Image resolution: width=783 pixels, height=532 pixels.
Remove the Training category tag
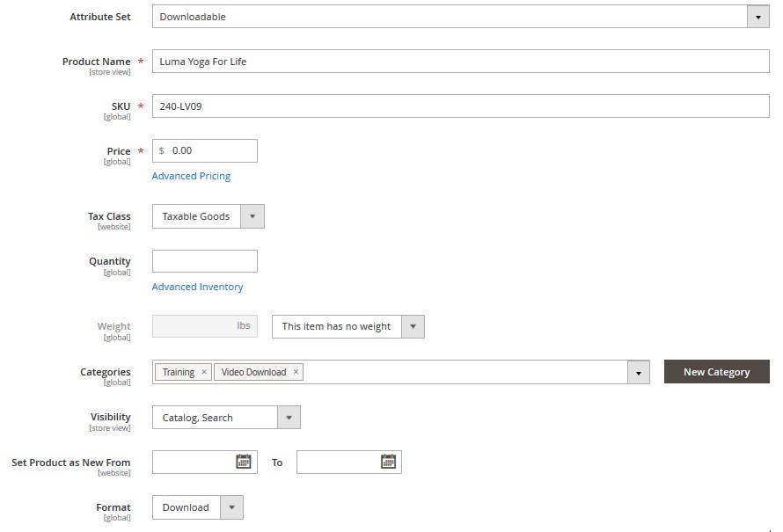(x=204, y=372)
